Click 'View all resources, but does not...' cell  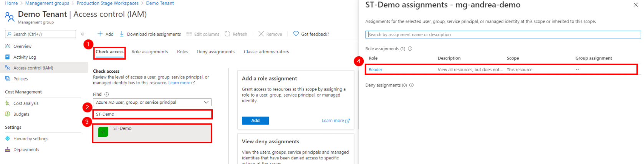click(470, 70)
